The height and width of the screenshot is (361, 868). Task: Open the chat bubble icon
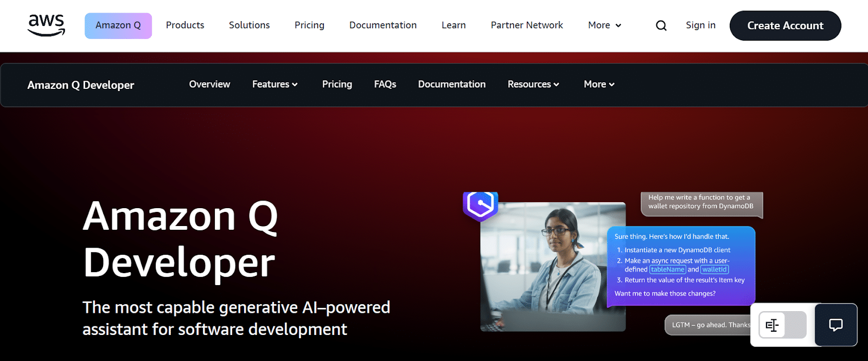836,325
